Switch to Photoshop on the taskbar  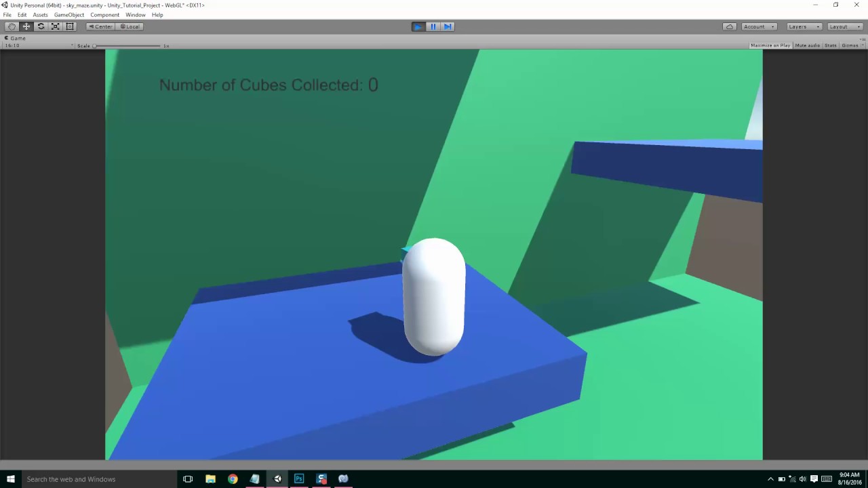(x=299, y=479)
